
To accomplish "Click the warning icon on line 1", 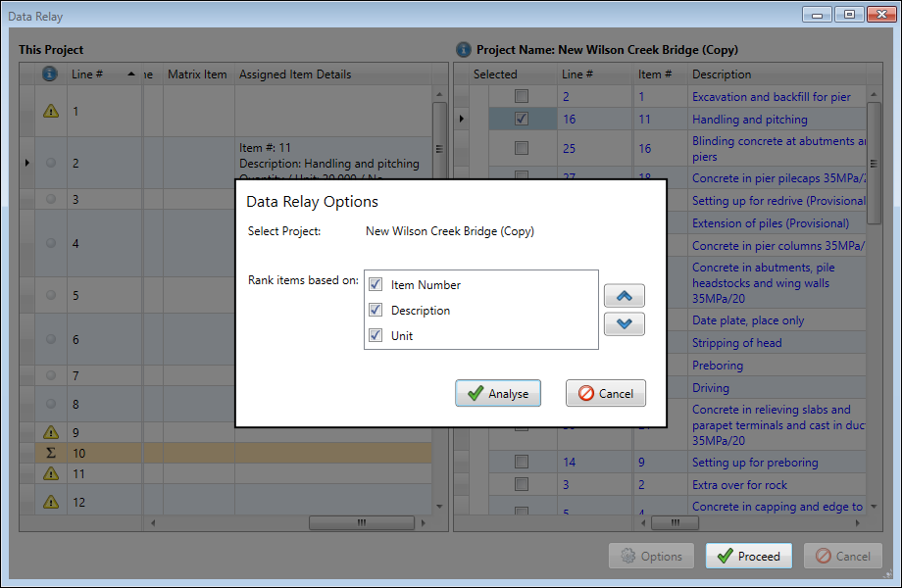I will pyautogui.click(x=51, y=112).
